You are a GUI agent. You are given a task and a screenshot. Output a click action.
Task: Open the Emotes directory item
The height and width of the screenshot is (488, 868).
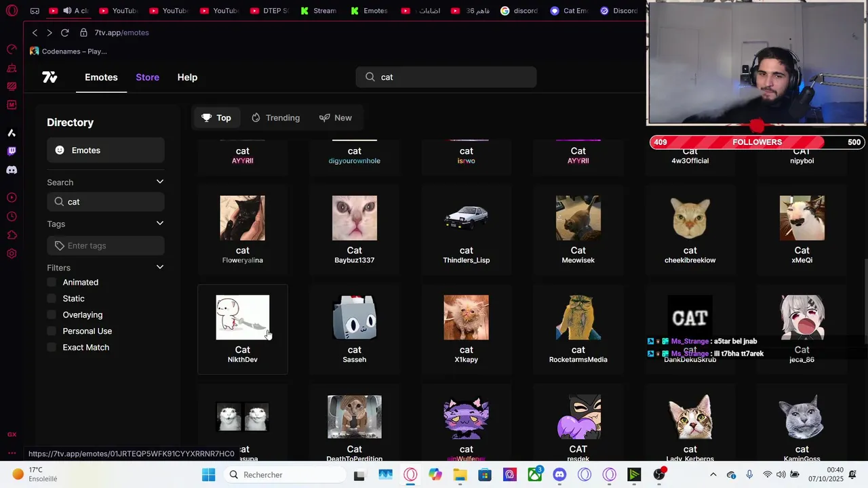pyautogui.click(x=106, y=150)
